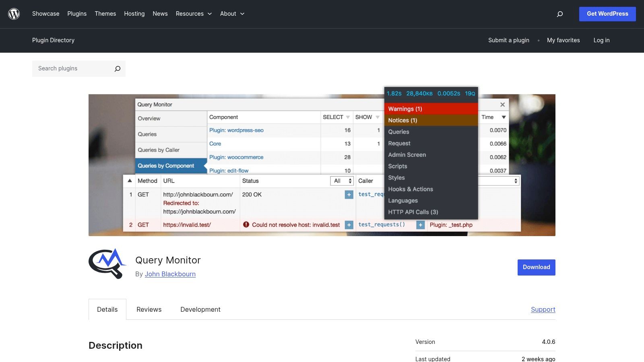Click the error icon beside 'Could not resolve host'

point(247,225)
